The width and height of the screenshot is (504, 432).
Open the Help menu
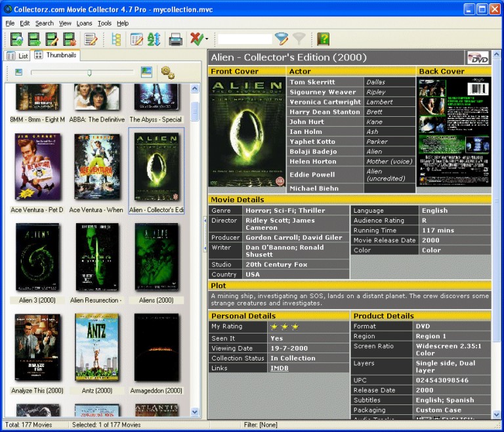coord(123,23)
